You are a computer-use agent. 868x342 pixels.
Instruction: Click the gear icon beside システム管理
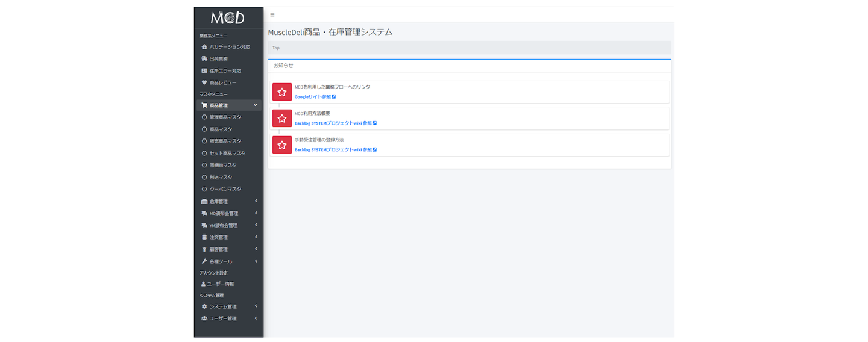[x=204, y=306]
